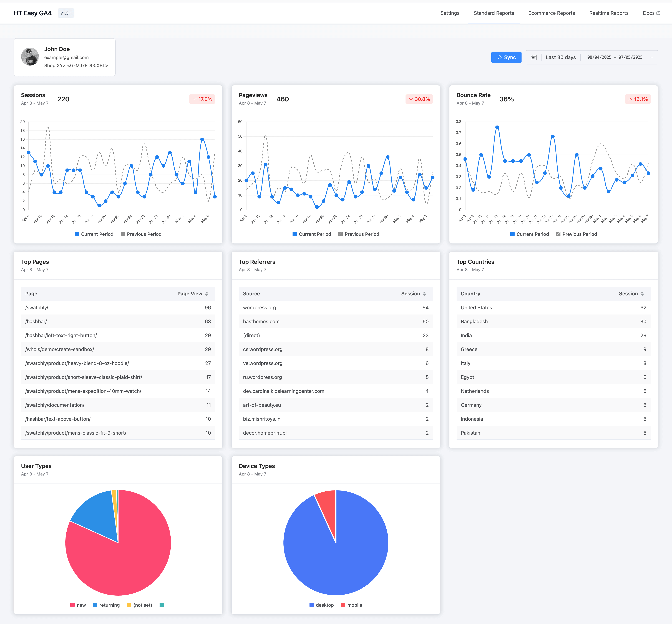This screenshot has width=672, height=624.
Task: Click the 08/04/2025 start date field
Action: coord(599,57)
